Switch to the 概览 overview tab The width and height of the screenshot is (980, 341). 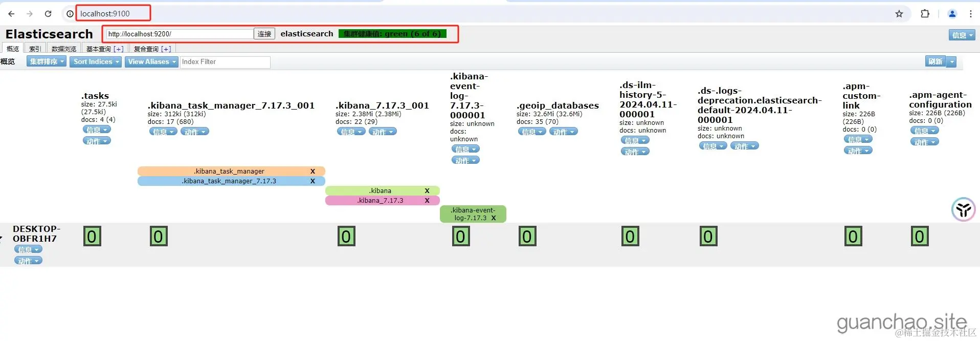13,49
